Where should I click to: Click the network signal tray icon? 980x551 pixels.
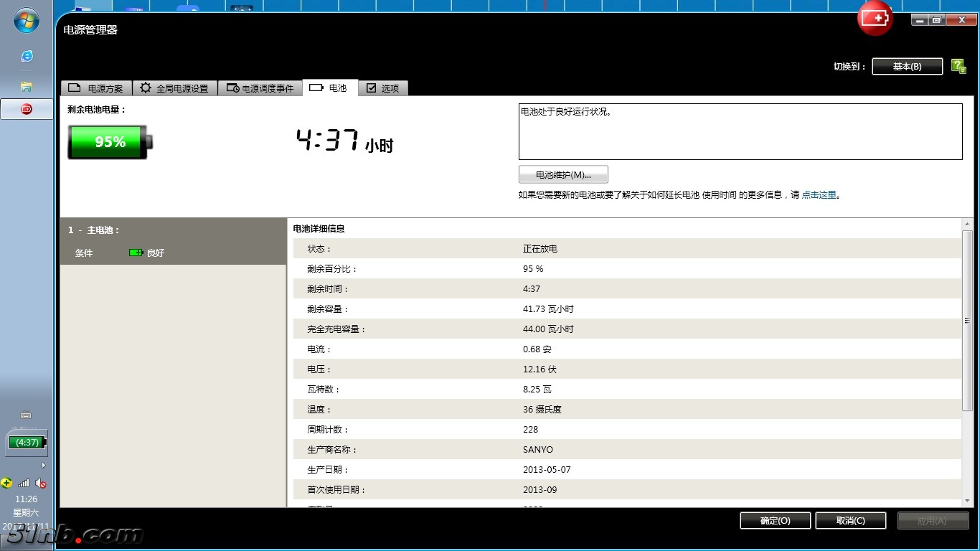click(24, 484)
